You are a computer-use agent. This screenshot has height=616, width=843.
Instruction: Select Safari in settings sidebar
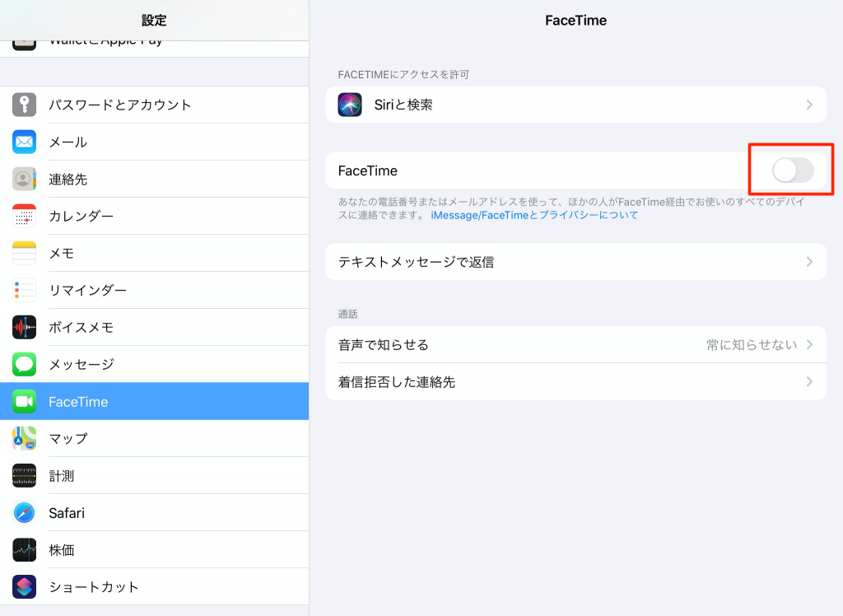[154, 513]
